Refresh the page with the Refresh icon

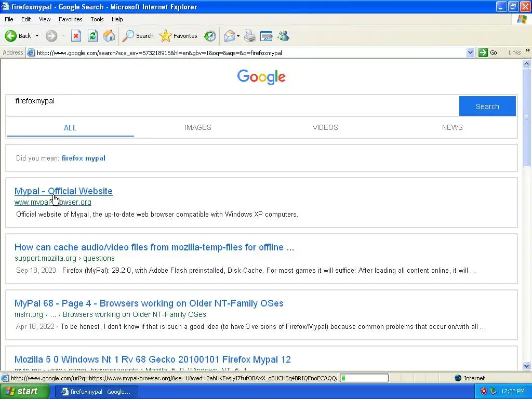[92, 36]
